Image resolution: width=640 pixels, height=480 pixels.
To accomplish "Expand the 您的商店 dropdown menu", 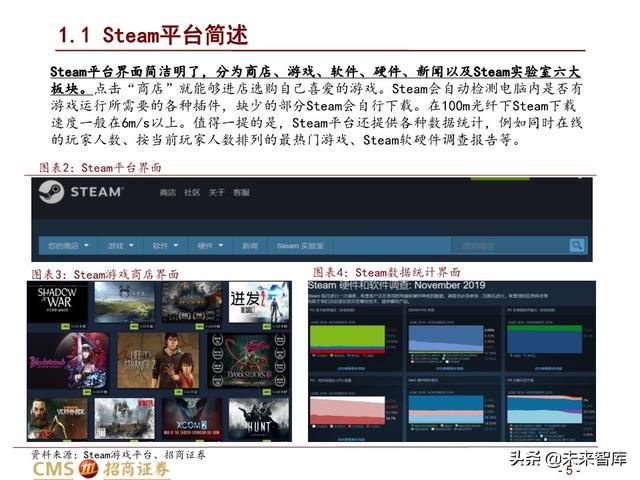I will pos(68,245).
